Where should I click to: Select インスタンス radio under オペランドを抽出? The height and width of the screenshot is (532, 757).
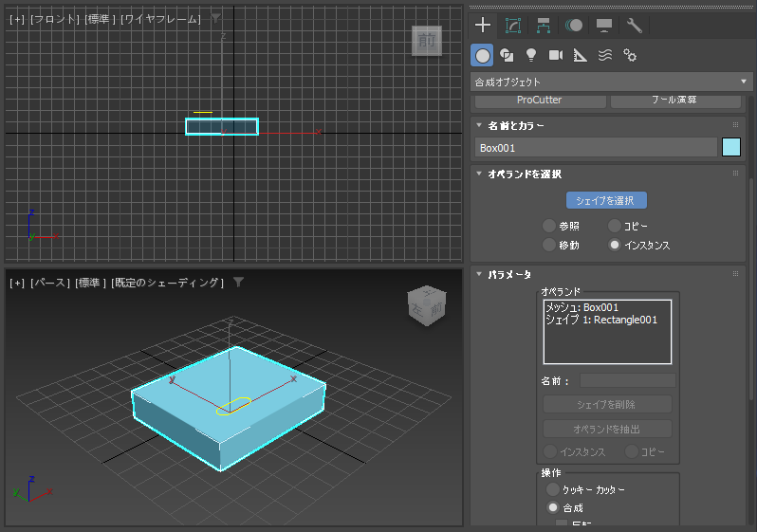point(550,451)
